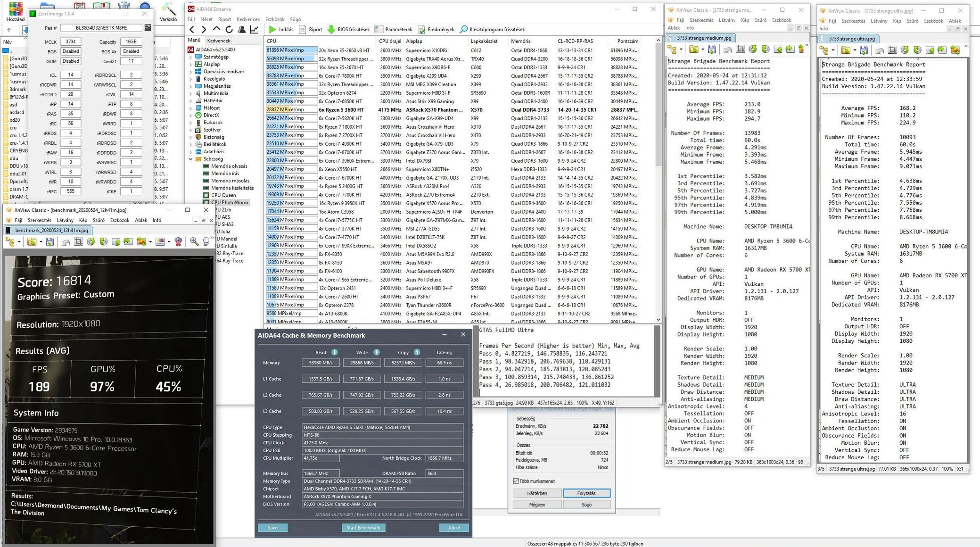Expand the Multimédia tree node
Image resolution: width=980 pixels, height=547 pixels.
coord(190,93)
